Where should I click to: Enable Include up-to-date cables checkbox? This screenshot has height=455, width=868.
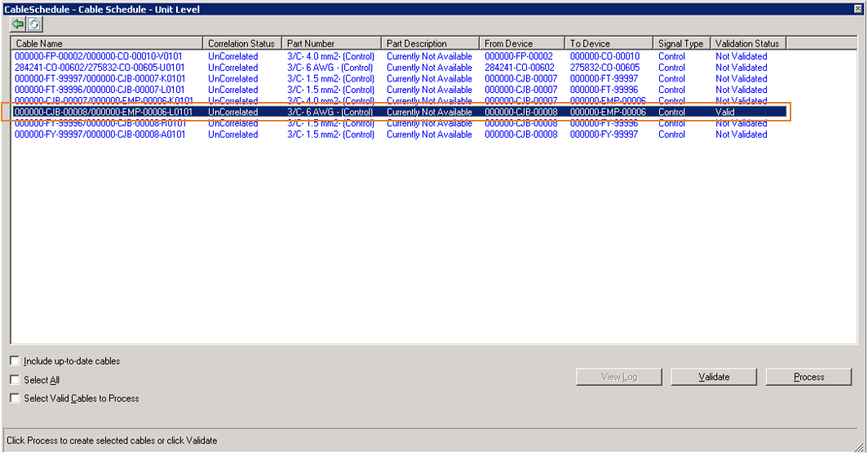[x=15, y=360]
